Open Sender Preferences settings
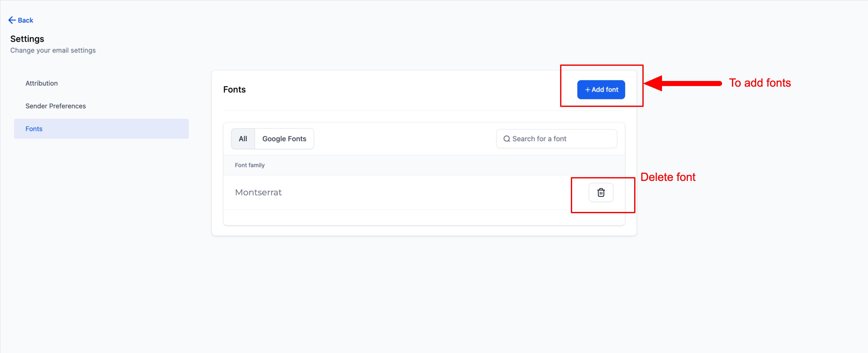This screenshot has width=868, height=353. pyautogui.click(x=56, y=106)
